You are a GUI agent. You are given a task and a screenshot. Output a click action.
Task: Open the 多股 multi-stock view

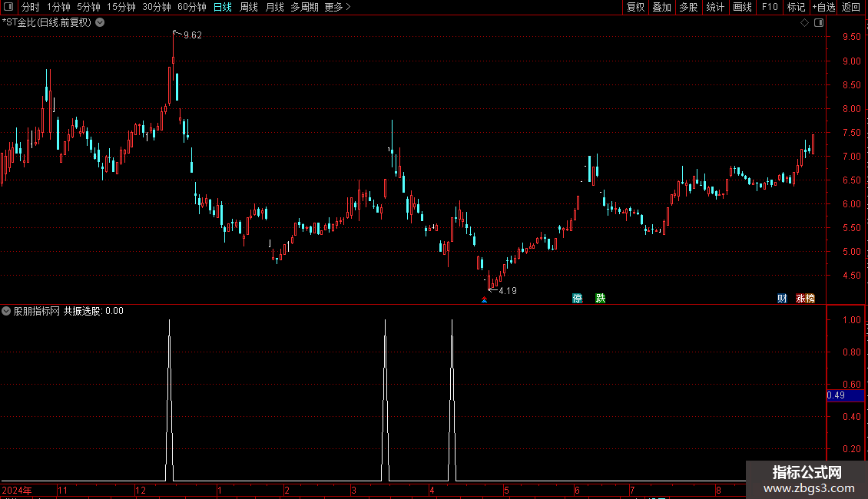pos(688,7)
